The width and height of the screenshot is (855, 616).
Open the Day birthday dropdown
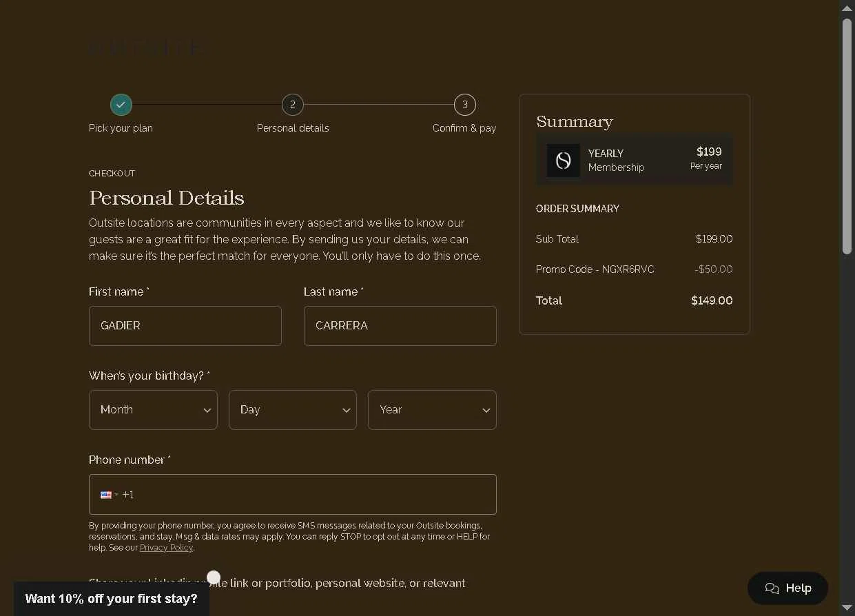(x=293, y=410)
